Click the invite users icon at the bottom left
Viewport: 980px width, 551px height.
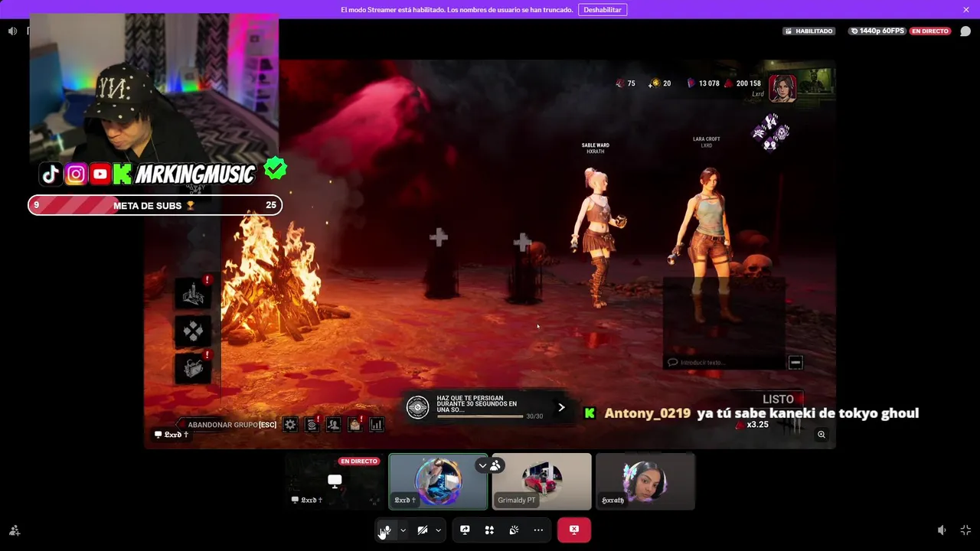(x=15, y=530)
